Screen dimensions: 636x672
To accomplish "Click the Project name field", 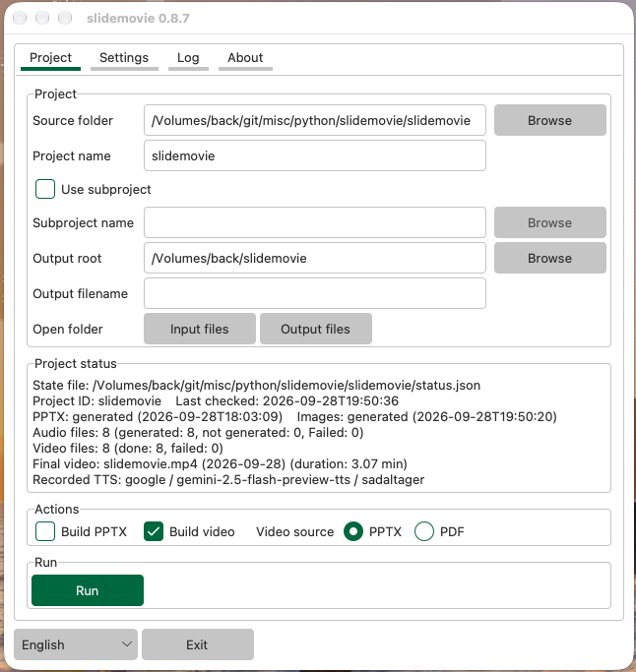I will click(315, 155).
